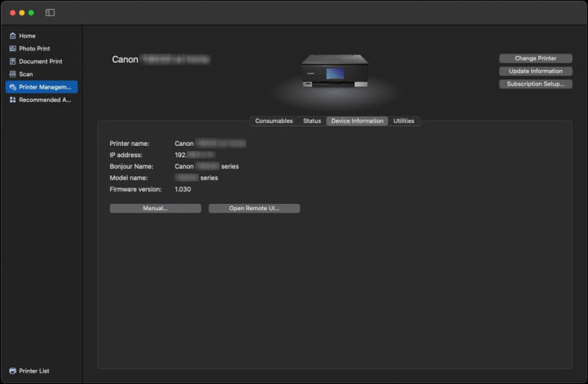
Task: Click the IP address value starting 192
Action: pos(194,155)
